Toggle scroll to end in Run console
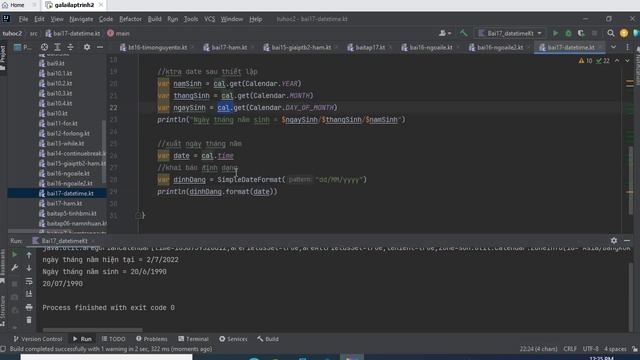The image size is (640, 360). tap(29, 294)
